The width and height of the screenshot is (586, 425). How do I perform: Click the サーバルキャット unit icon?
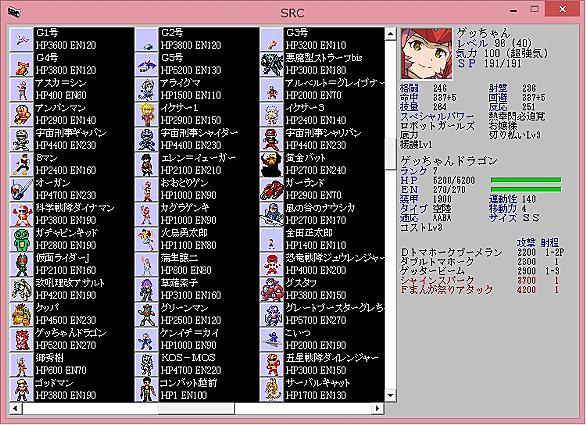271,390
